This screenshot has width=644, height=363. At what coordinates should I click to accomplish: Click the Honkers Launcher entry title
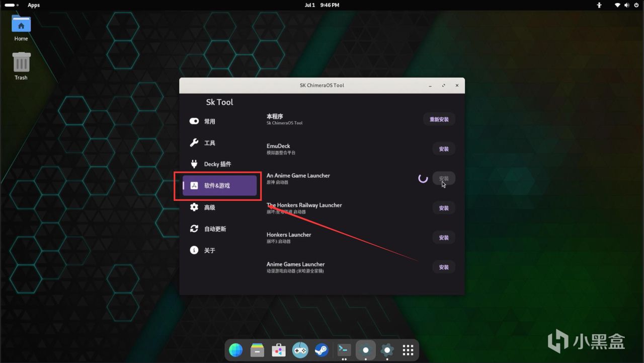pyautogui.click(x=289, y=235)
